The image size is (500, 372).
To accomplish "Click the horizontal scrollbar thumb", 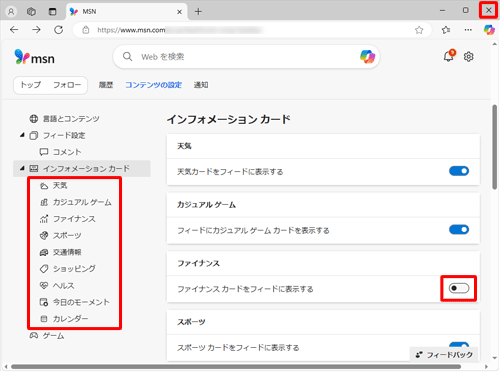I will pos(236,367).
